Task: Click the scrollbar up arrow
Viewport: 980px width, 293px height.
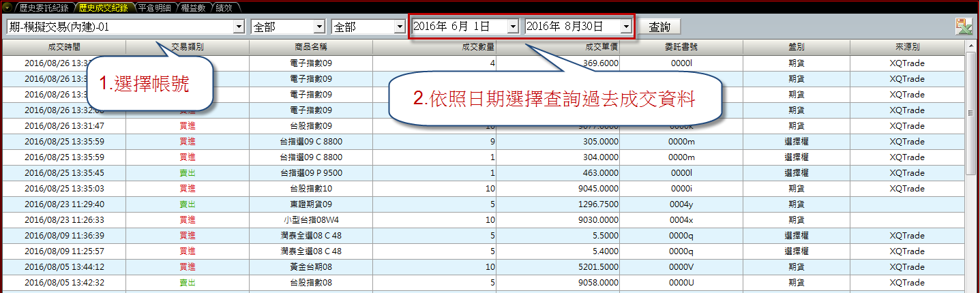Action: [972, 46]
